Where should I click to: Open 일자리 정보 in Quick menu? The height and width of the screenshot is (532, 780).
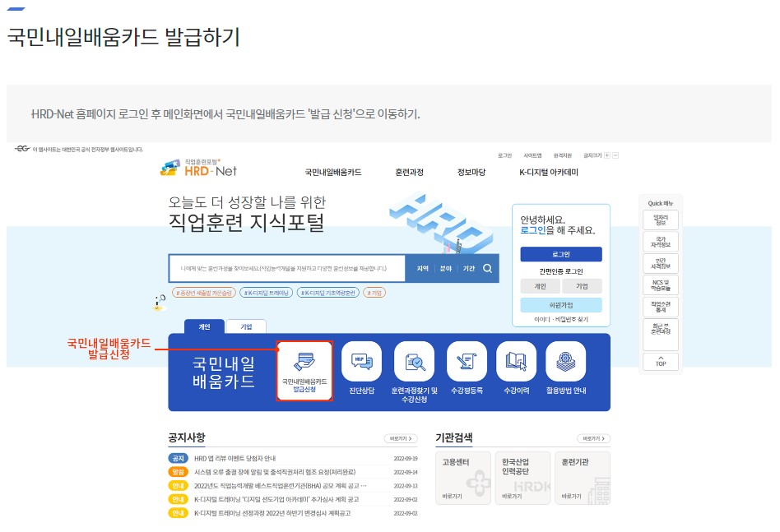tap(661, 220)
